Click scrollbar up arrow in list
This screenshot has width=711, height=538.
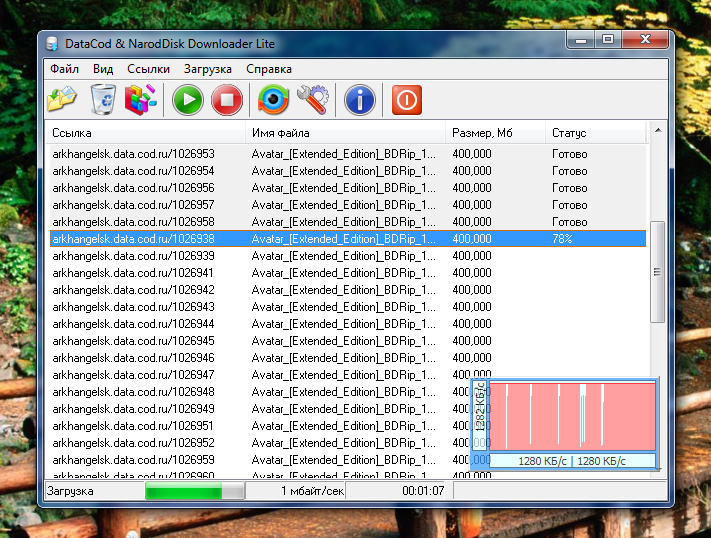click(x=658, y=131)
